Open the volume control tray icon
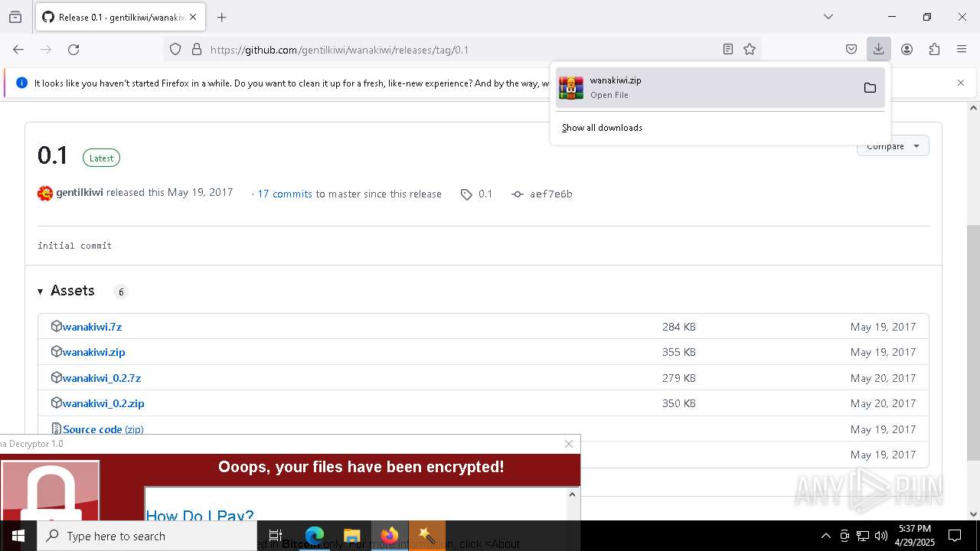This screenshot has height=551, width=980. click(x=881, y=536)
